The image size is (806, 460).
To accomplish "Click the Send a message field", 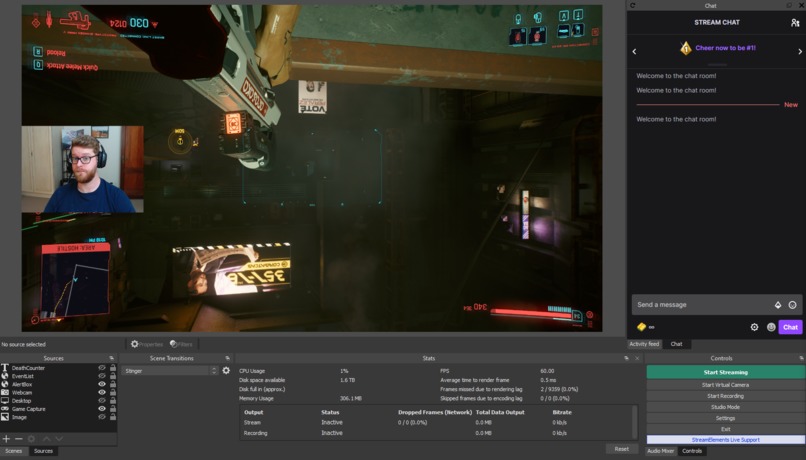I will 702,305.
